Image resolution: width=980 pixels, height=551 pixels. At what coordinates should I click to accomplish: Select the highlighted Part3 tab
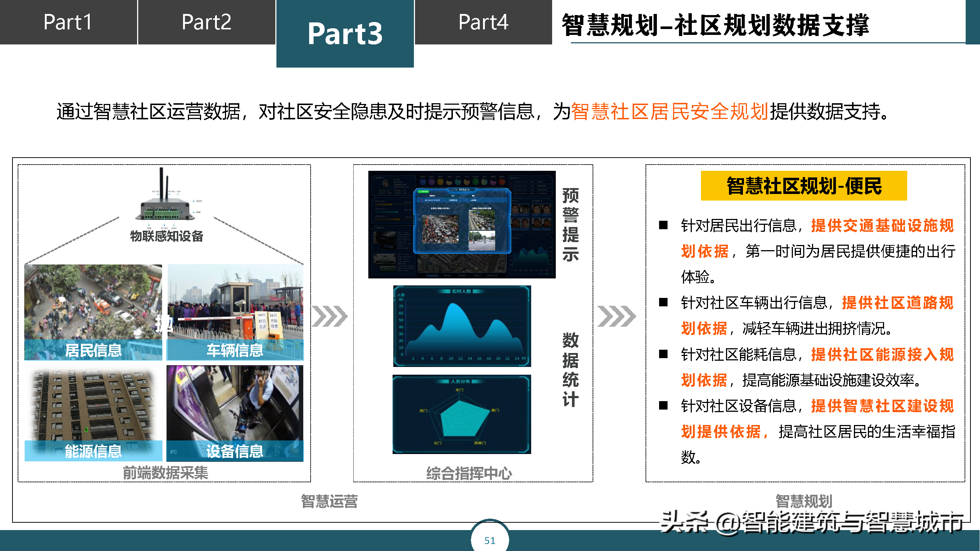coord(345,33)
